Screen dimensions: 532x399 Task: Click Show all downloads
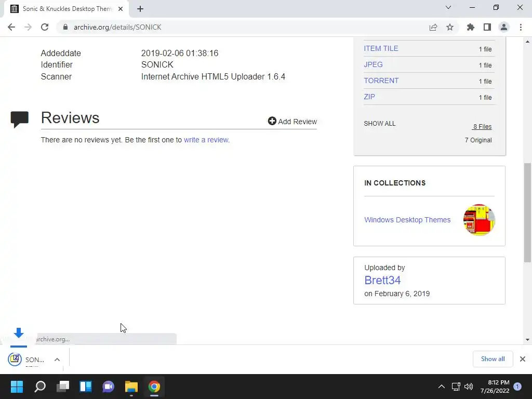(493, 359)
